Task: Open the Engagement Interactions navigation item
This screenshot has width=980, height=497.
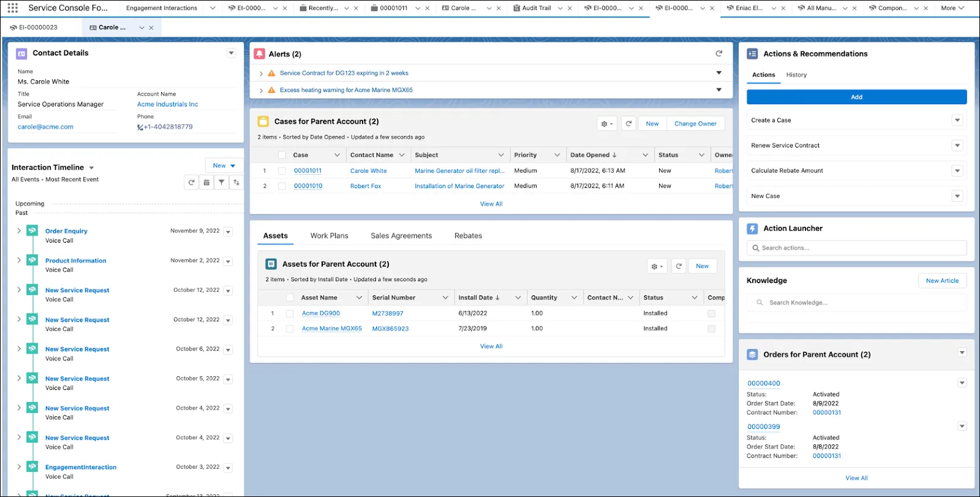Action: point(162,8)
